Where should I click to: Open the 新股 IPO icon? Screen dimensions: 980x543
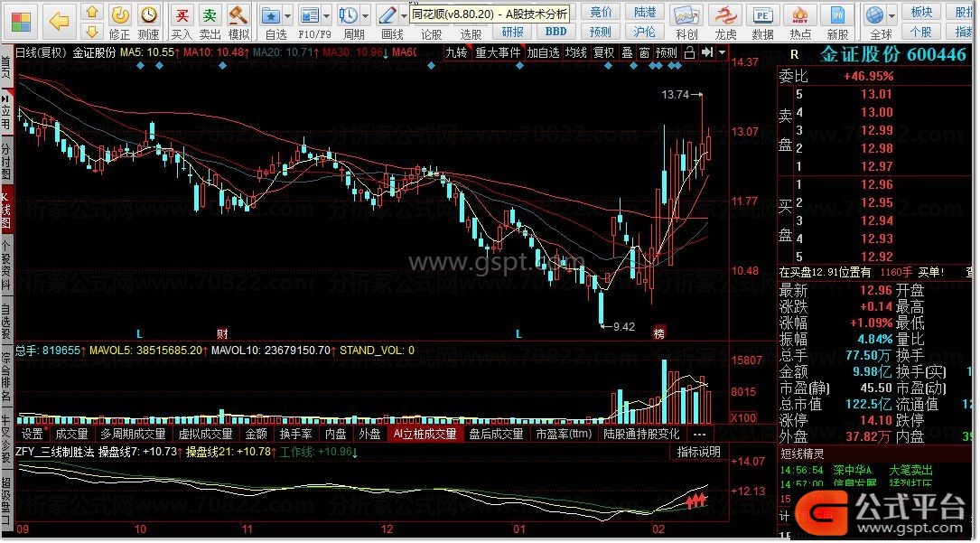pos(837,15)
